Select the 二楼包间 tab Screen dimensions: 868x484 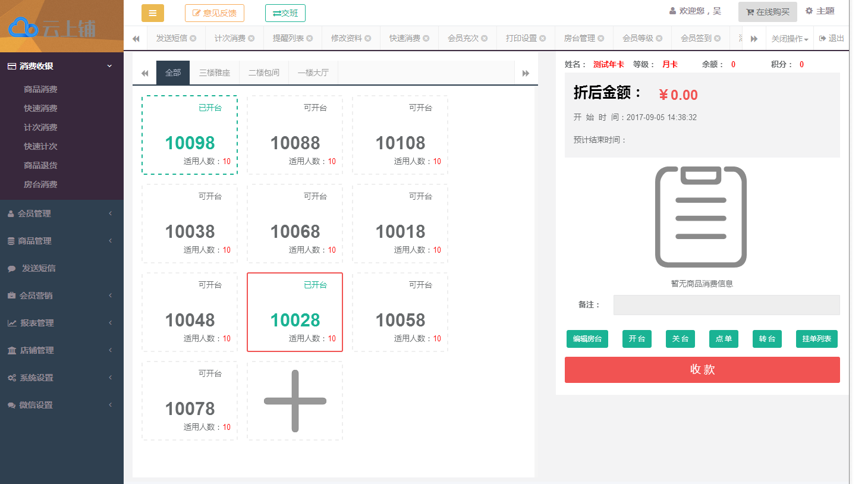[x=264, y=73]
